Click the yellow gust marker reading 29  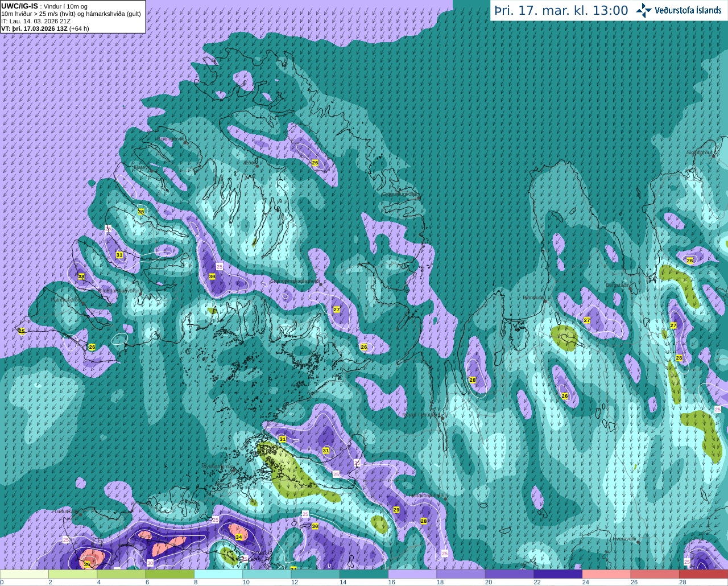point(396,510)
